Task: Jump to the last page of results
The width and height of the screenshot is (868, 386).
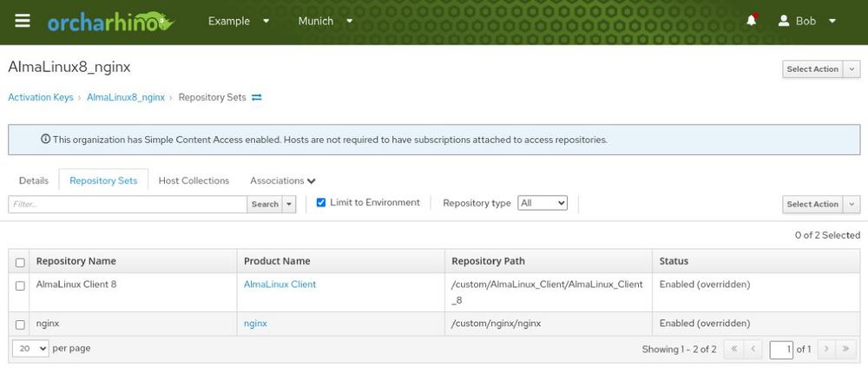Action: click(847, 350)
